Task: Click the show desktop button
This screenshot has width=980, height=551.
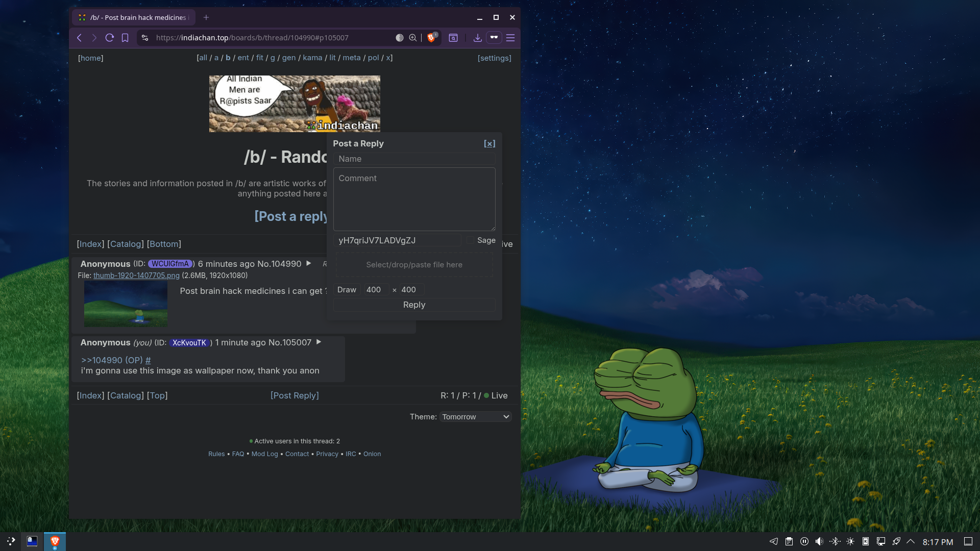Action: point(968,542)
